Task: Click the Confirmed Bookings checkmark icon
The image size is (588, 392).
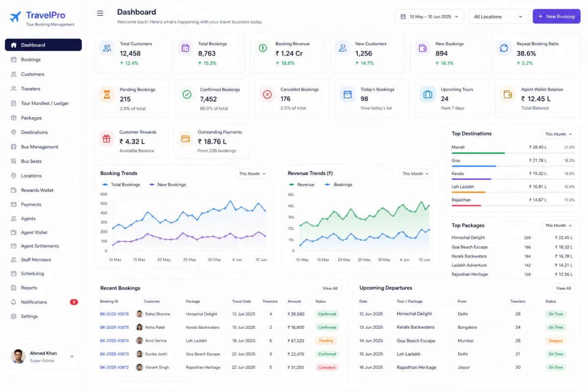Action: 187,94
